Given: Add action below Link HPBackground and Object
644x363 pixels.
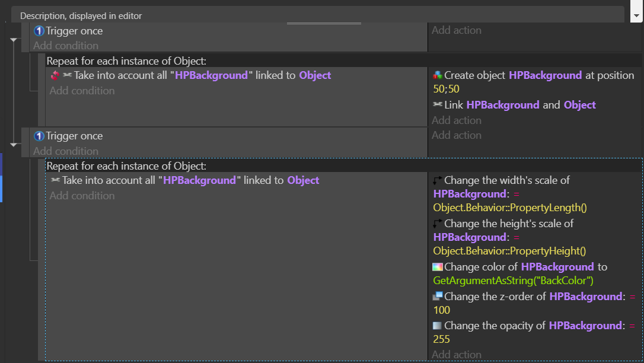Looking at the screenshot, I should pos(456,120).
